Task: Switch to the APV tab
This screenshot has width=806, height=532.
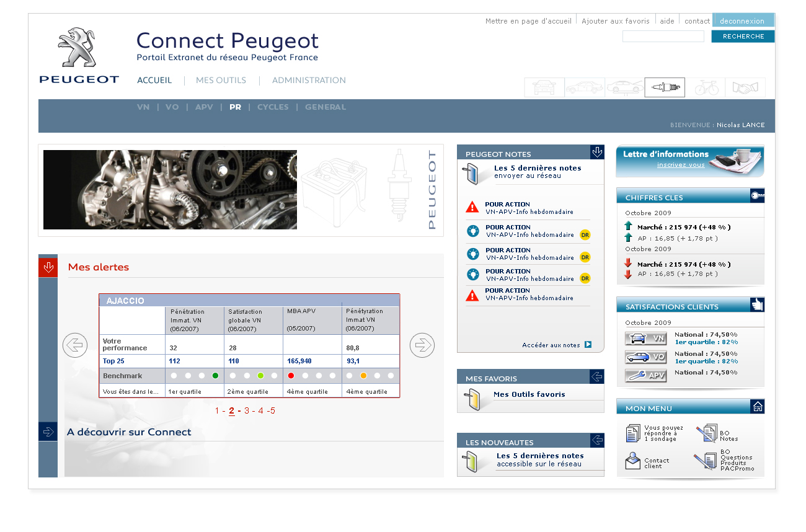Action: [204, 107]
